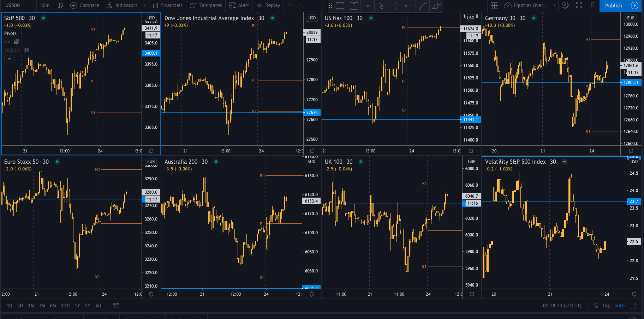Click the undo arrow in the toolbar
Image resolution: width=644 pixels, height=319 pixels.
click(290, 5)
